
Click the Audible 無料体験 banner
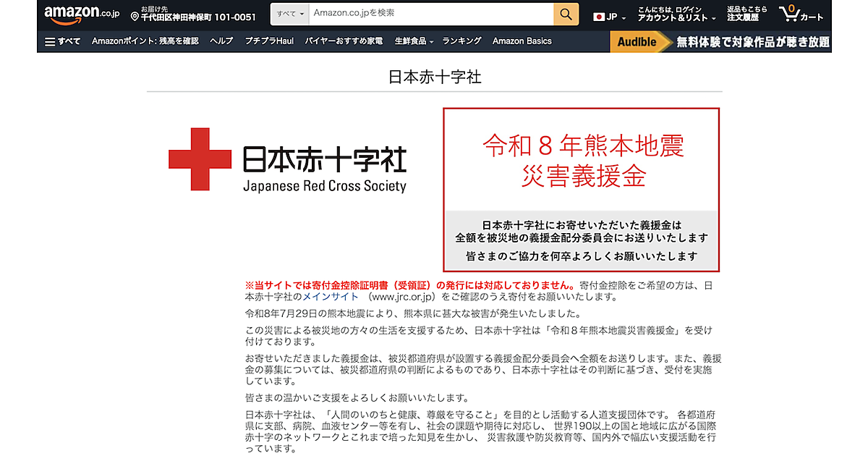[x=720, y=41]
